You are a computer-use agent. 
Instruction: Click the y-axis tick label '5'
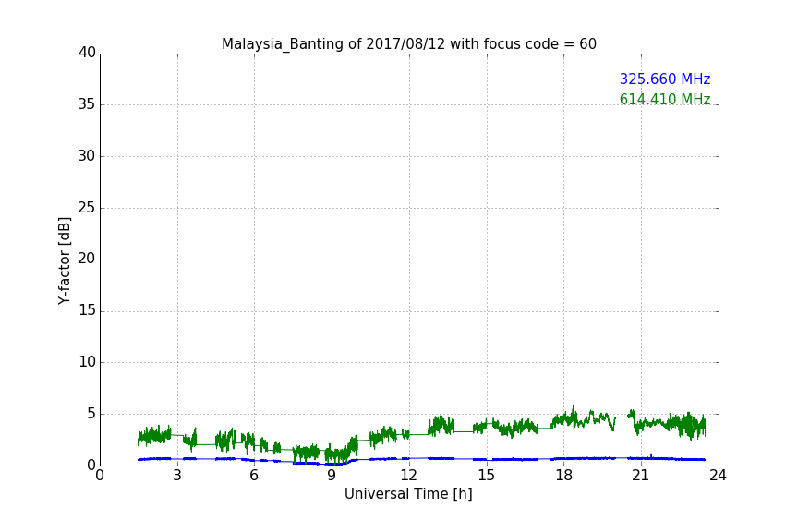click(x=91, y=414)
